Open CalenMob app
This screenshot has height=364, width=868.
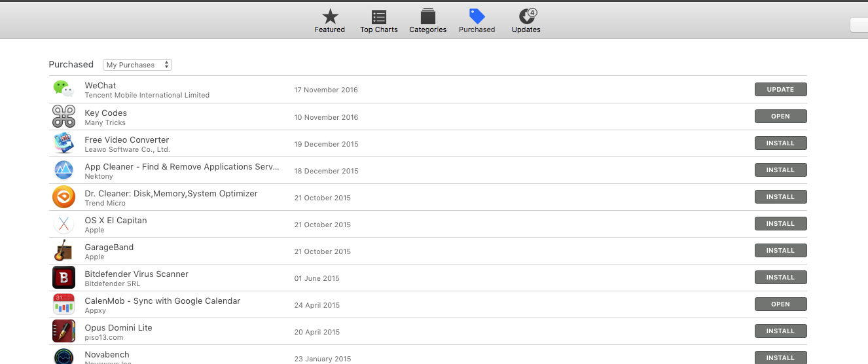(x=780, y=304)
